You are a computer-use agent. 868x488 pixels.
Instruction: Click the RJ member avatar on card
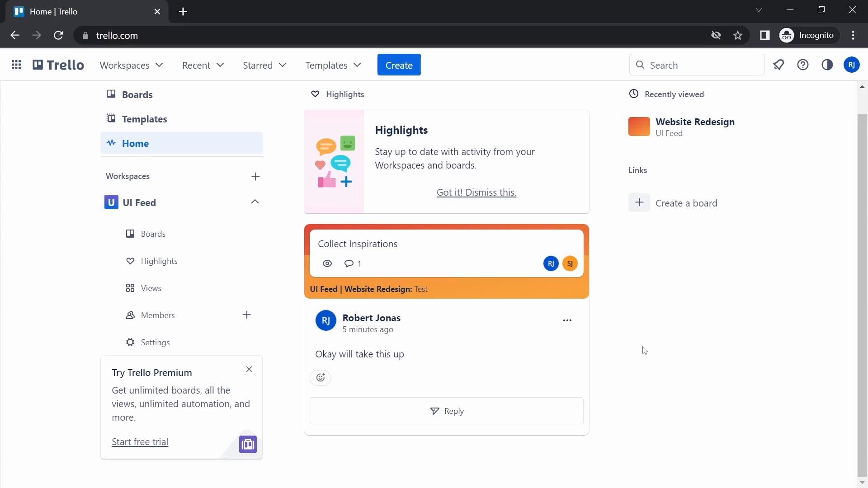pyautogui.click(x=551, y=263)
